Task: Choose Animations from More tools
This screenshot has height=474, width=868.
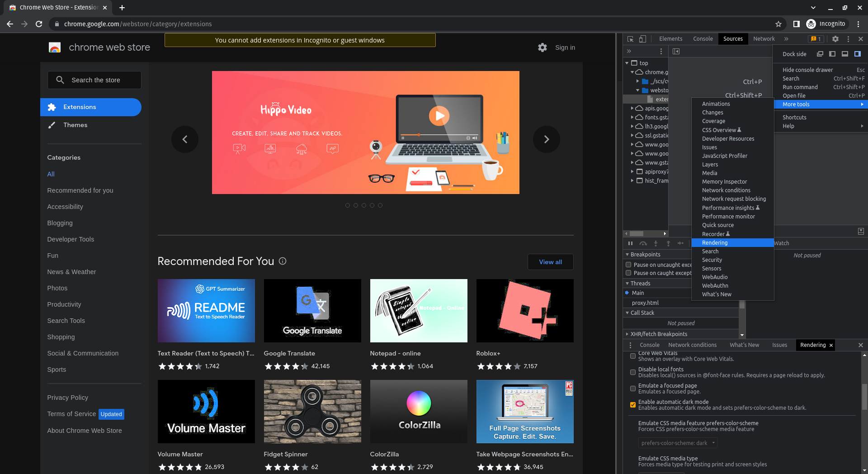Action: [x=733, y=104]
